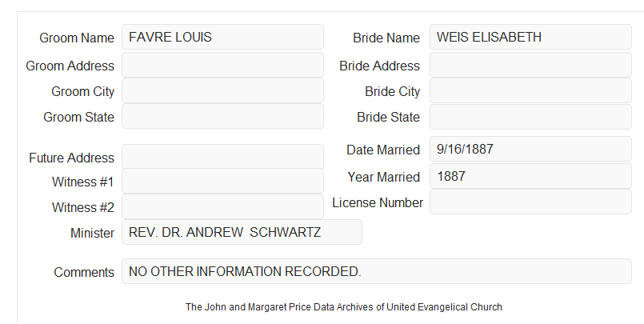The height and width of the screenshot is (324, 644).
Task: Click the Comments field with NO OTHER INFORMATION RECORDED
Action: [377, 271]
